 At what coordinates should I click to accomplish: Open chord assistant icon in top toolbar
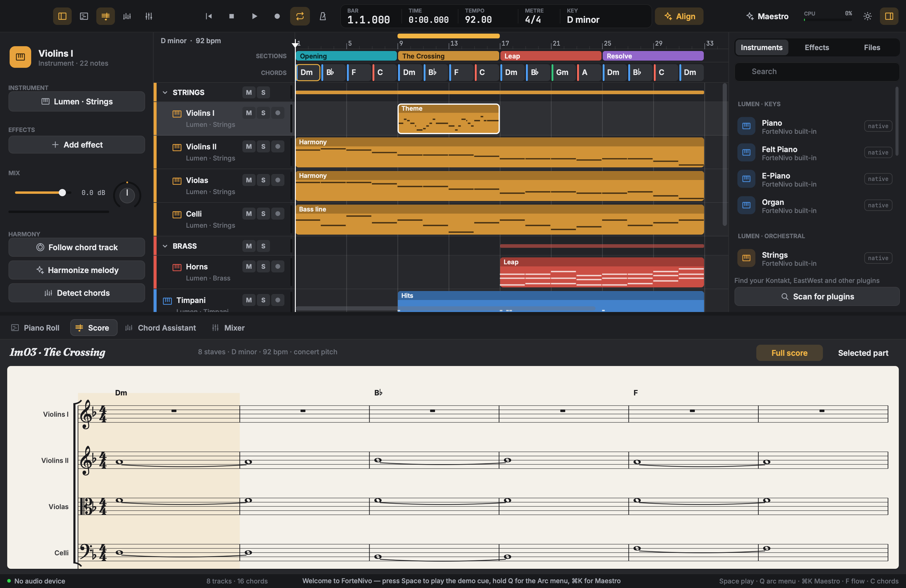point(127,16)
